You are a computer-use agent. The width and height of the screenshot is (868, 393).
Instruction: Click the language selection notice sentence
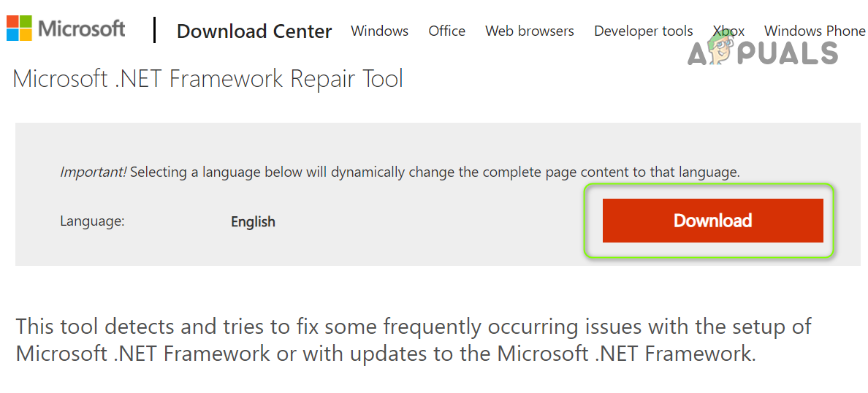tap(435, 172)
